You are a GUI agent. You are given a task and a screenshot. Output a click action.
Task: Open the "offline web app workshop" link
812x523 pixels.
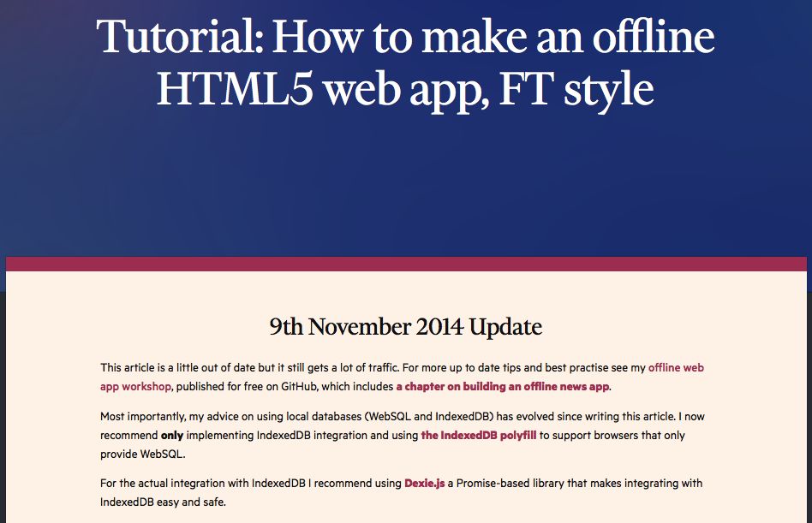[676, 368]
